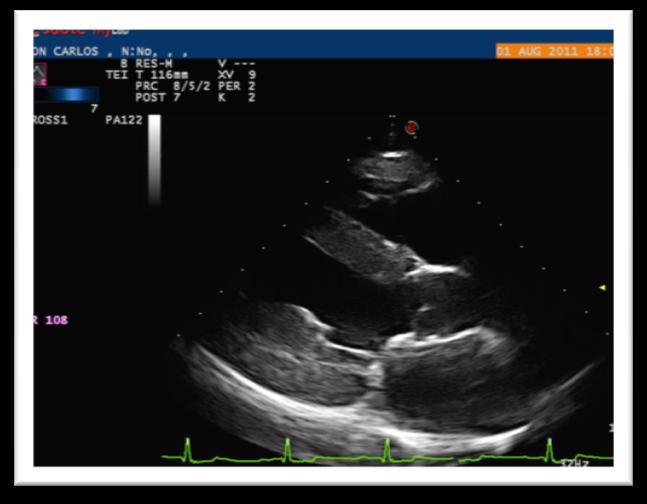This screenshot has height=504, width=647.
Task: Click the patient name text CARLOS
Action: point(76,52)
